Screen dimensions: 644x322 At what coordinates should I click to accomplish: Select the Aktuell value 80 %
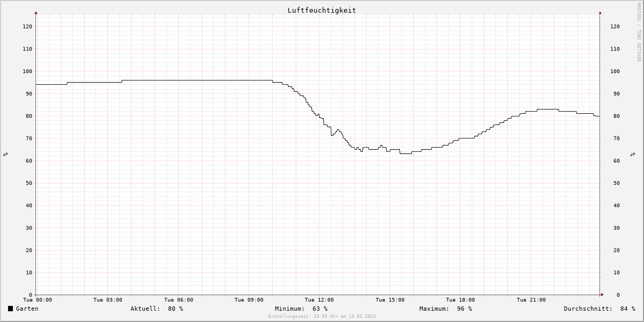click(x=175, y=309)
